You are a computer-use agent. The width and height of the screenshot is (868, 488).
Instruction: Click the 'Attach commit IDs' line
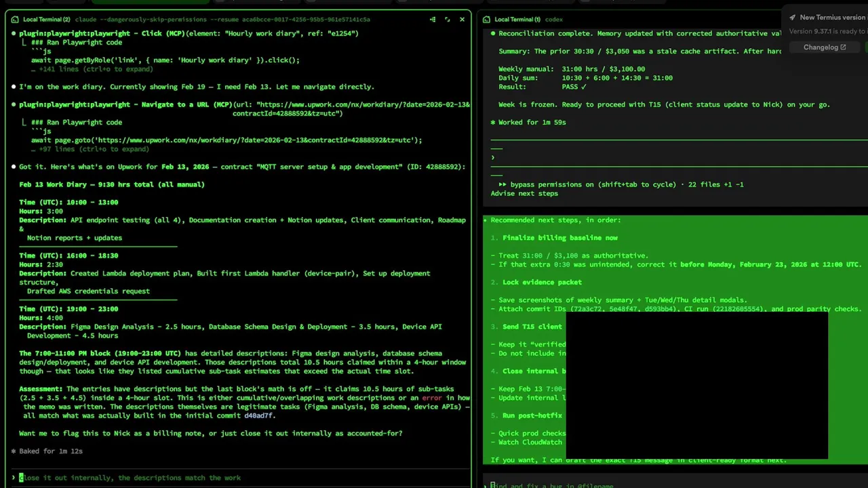[x=675, y=309]
